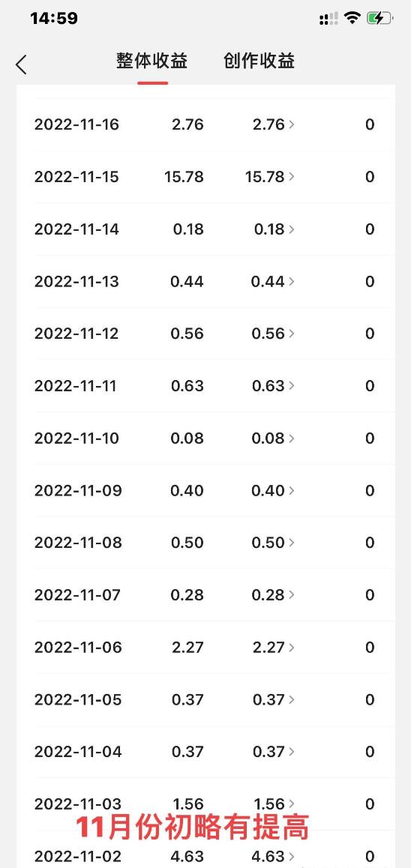Select the 整体收益 tab
The width and height of the screenshot is (411, 868).
(x=151, y=61)
